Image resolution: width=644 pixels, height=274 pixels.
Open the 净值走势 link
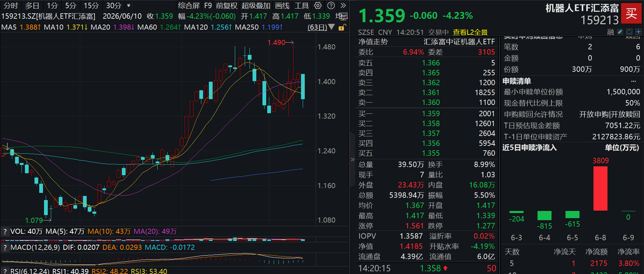373,42
